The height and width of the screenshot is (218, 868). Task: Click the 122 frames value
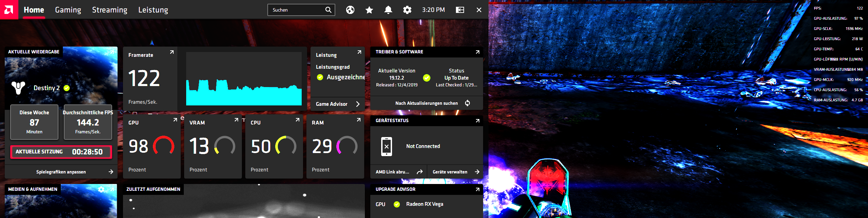(x=144, y=79)
